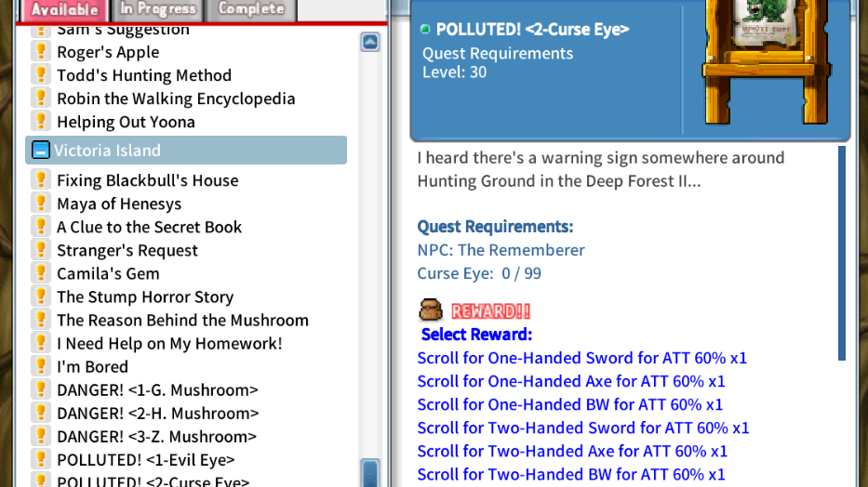Click quest icon beside Camila's Gem
868x487 pixels.
(x=41, y=273)
